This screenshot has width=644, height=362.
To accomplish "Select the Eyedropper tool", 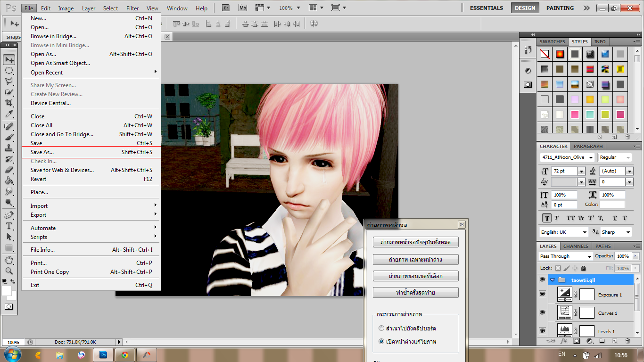I will pos(9,115).
